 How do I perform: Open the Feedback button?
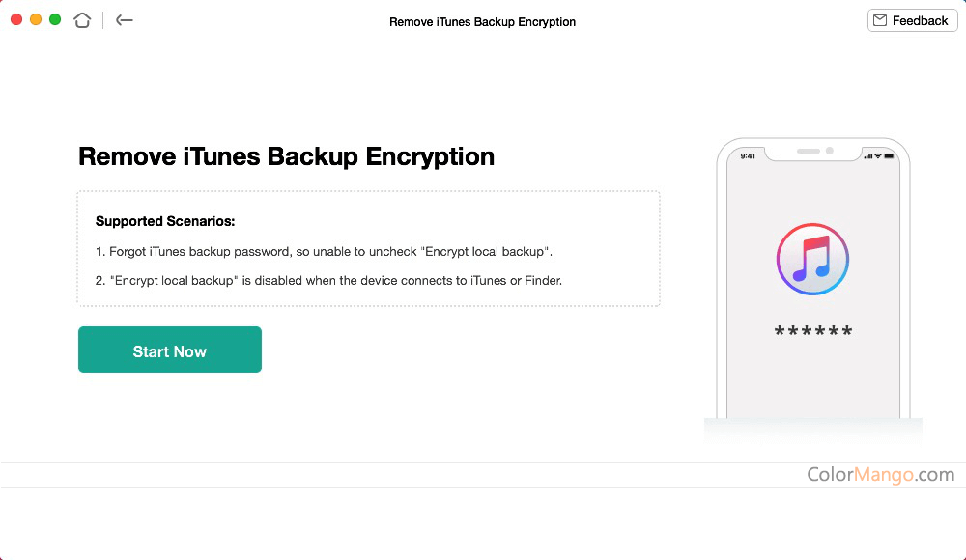click(913, 20)
